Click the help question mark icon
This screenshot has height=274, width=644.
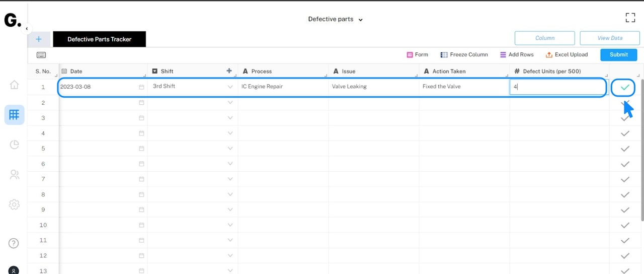[14, 243]
